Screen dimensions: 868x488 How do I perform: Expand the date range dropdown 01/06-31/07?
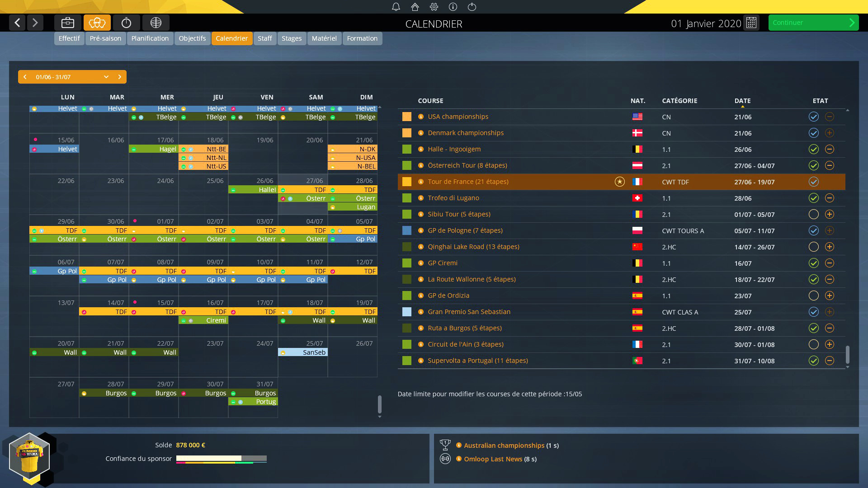106,76
